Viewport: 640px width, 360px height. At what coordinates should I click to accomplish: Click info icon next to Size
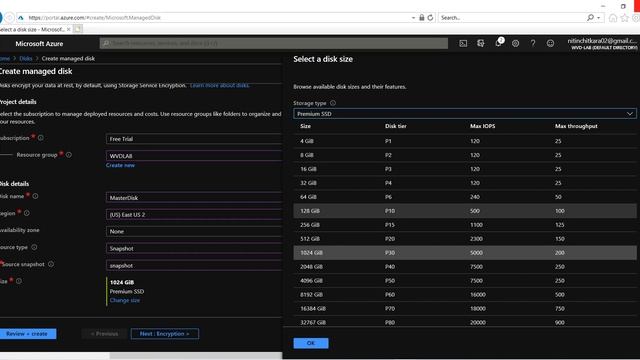[x=19, y=281]
